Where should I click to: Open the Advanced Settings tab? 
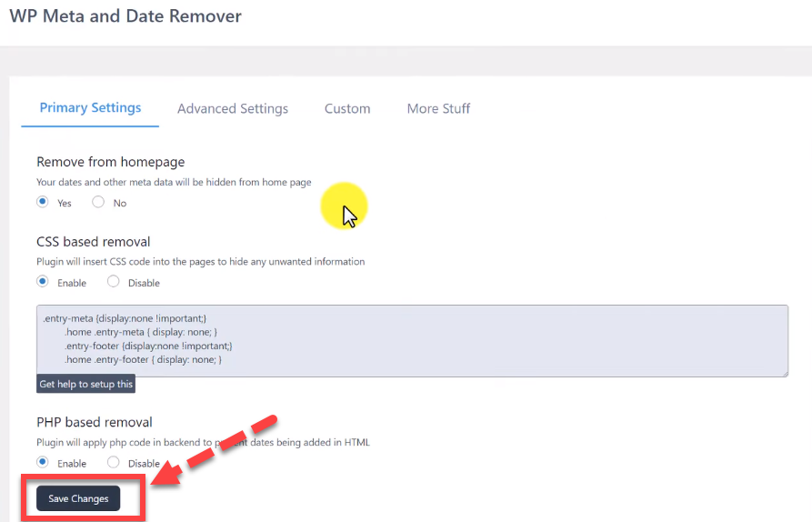(233, 109)
